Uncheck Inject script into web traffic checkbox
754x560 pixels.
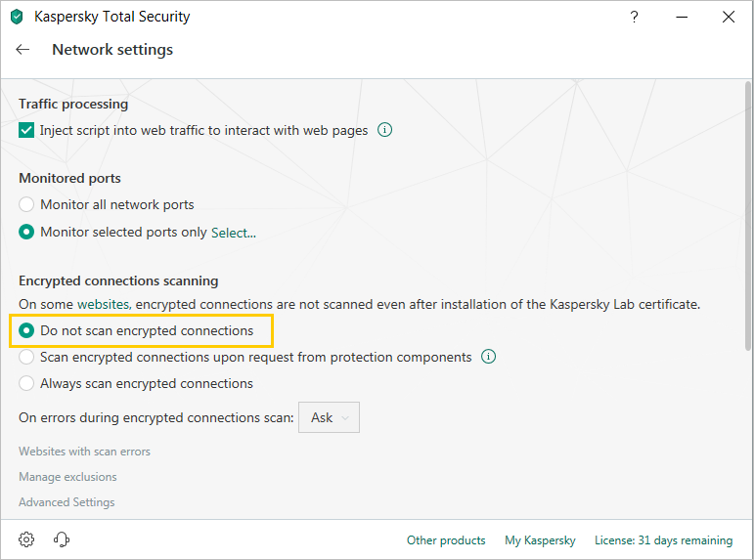coord(26,130)
